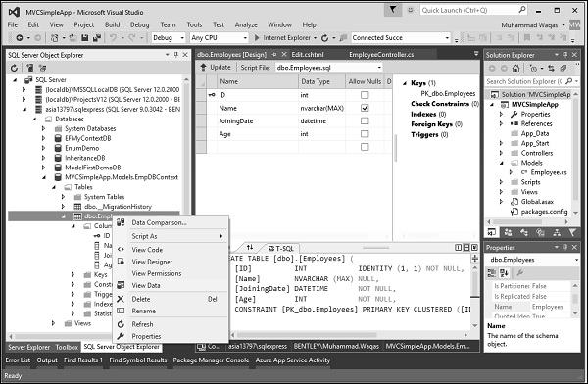Uncheck Allow Nulls for Name column

pos(365,108)
